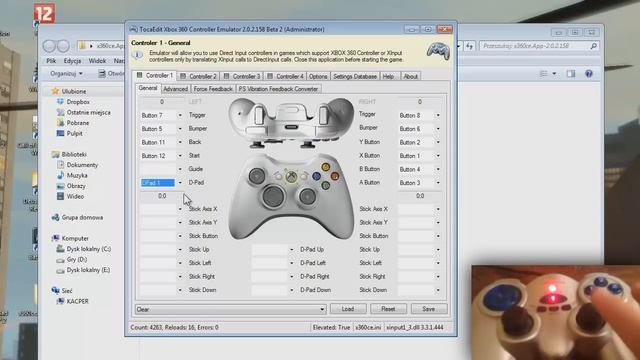Open Explorer Plik menu

[51, 61]
